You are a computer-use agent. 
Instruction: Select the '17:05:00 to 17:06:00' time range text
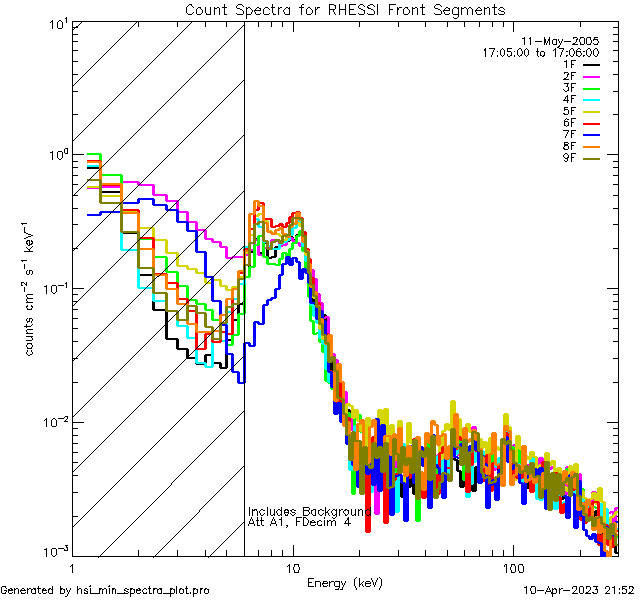pyautogui.click(x=540, y=52)
